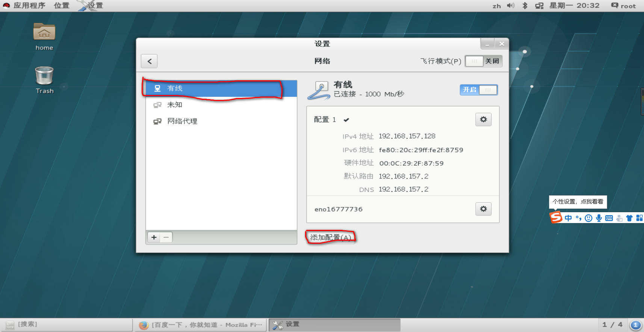Open the zh input language selector
Image resolution: width=644 pixels, height=332 pixels.
pos(497,6)
